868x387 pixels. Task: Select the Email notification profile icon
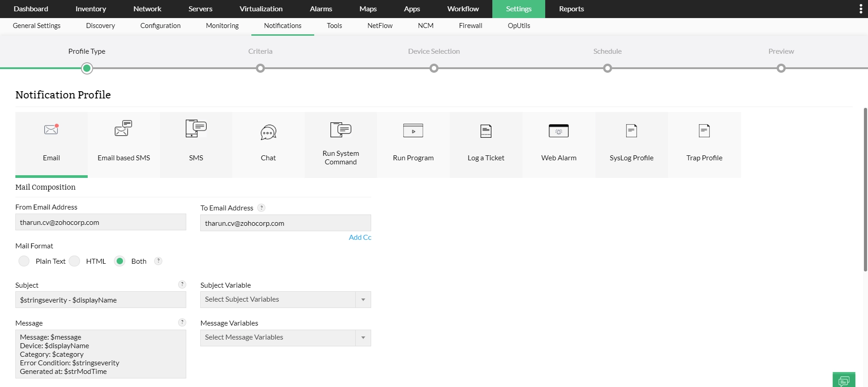(x=52, y=130)
